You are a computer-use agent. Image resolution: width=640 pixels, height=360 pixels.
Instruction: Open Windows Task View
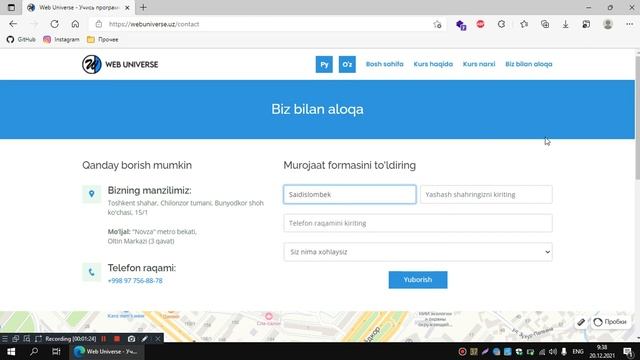[56, 351]
